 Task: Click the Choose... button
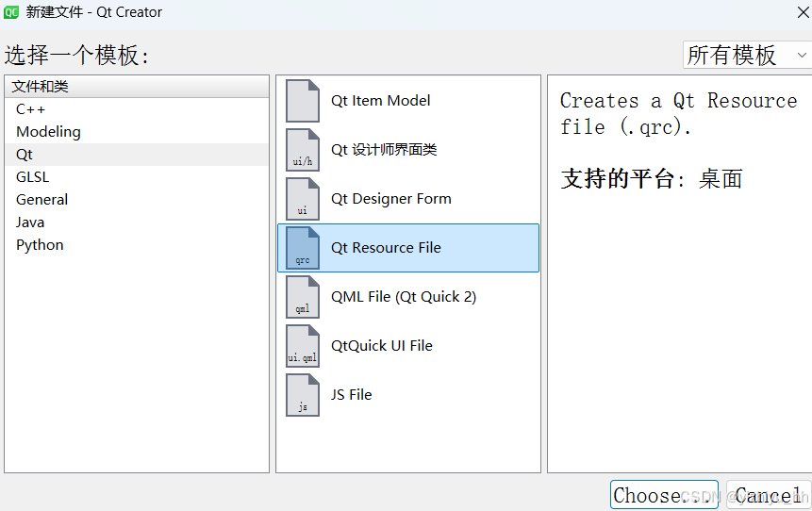(664, 495)
